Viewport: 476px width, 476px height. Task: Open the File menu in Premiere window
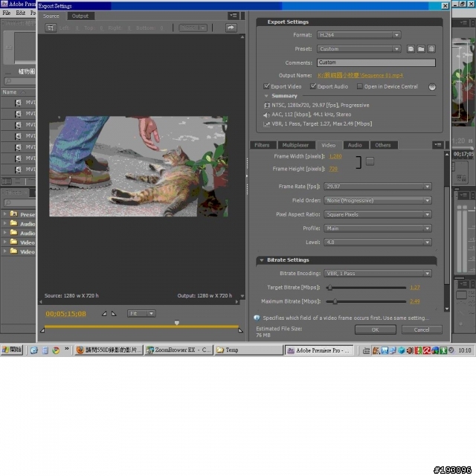7,13
